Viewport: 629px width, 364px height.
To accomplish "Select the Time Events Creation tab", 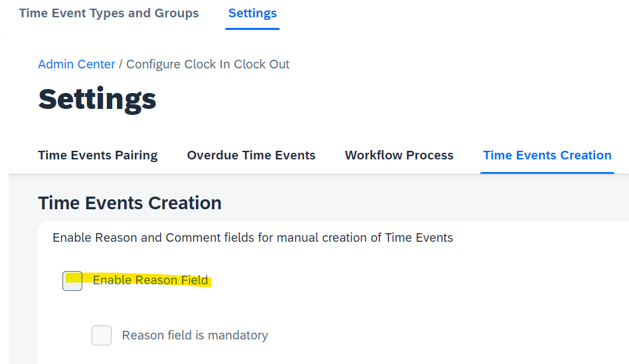I will tap(547, 155).
